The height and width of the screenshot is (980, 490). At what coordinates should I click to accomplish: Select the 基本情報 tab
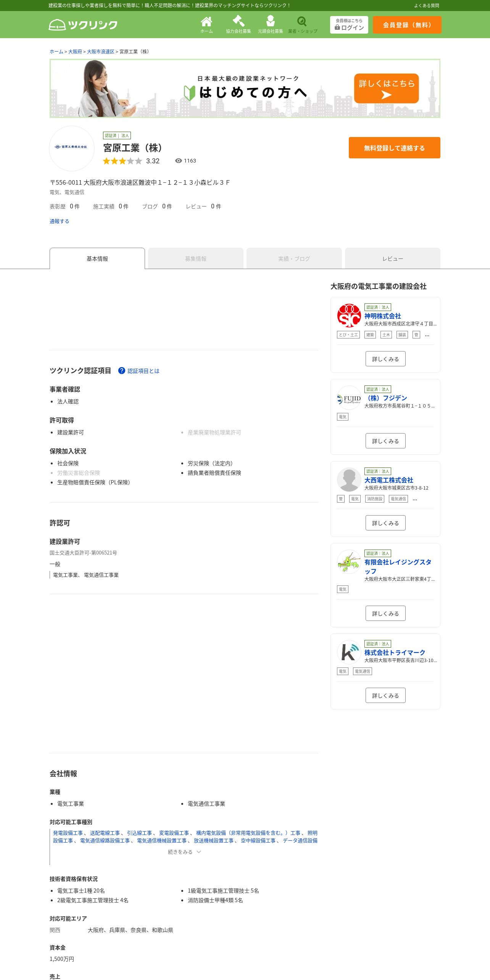tap(97, 258)
